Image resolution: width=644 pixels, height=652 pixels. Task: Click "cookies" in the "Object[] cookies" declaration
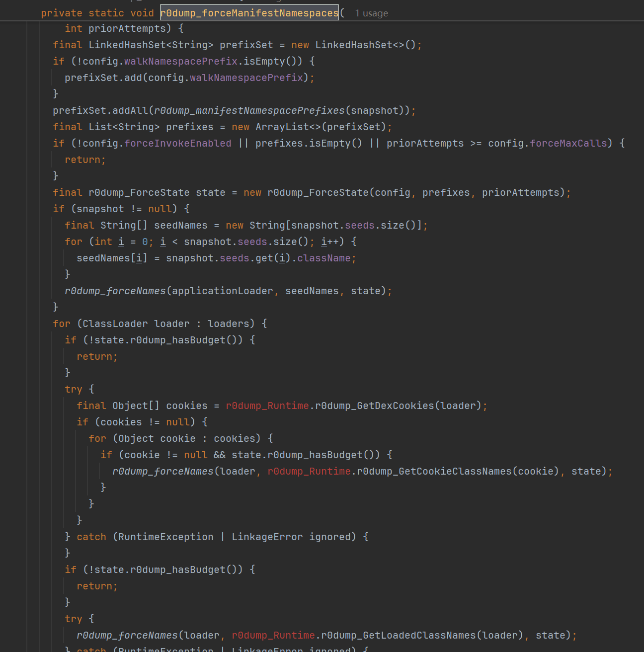click(187, 406)
